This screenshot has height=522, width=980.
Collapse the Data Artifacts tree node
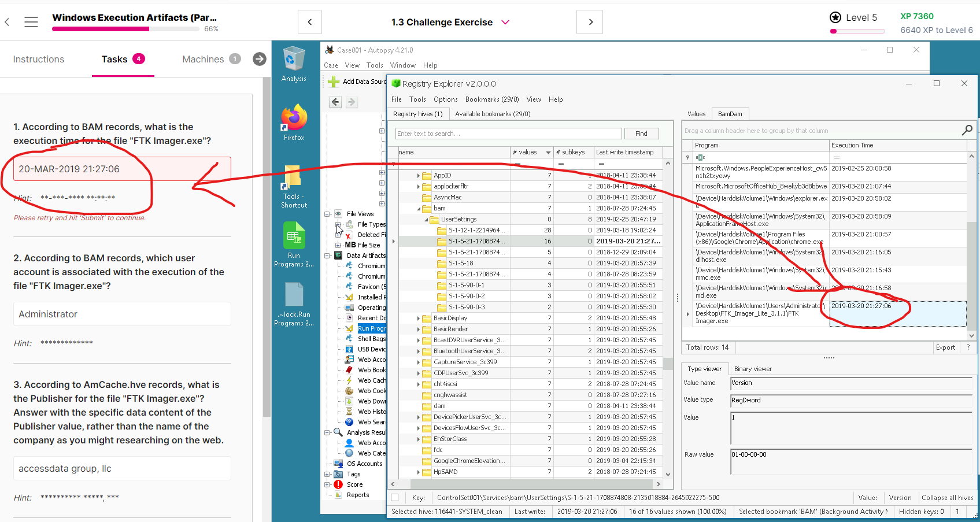click(x=327, y=256)
